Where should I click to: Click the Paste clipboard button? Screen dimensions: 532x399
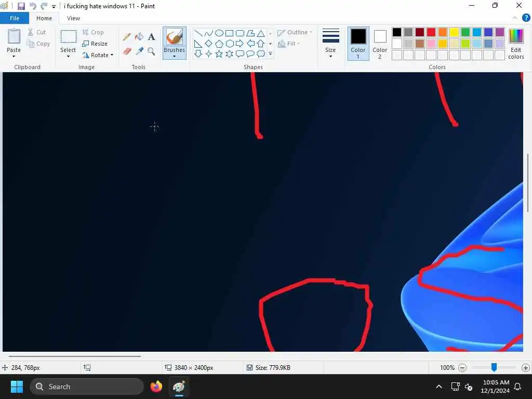pyautogui.click(x=14, y=41)
